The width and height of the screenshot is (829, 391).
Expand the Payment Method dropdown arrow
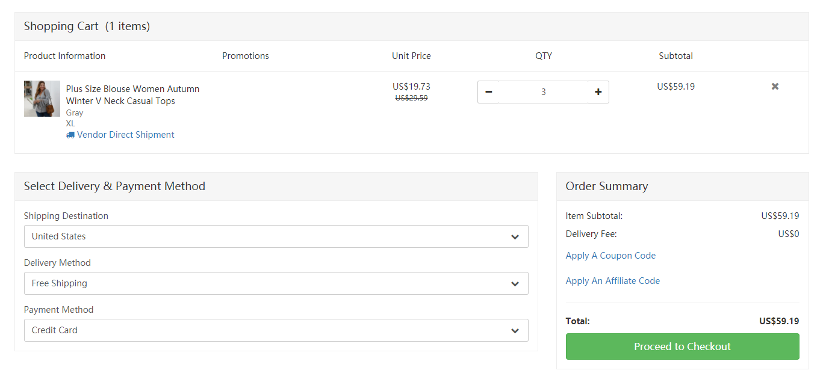tap(515, 331)
